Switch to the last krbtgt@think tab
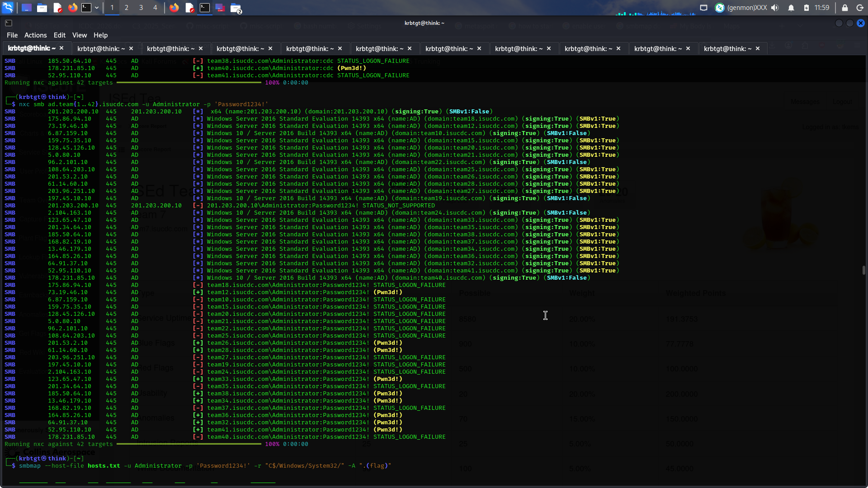This screenshot has width=868, height=488. pos(727,48)
